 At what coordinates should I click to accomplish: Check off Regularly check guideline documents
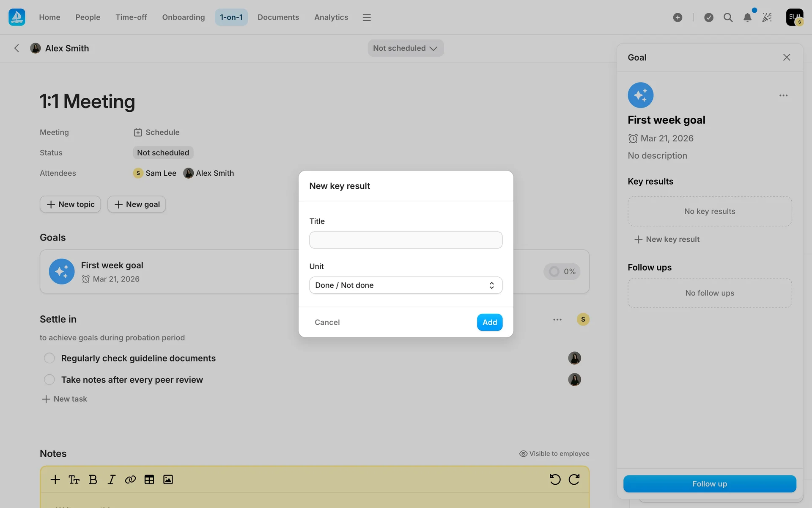click(x=49, y=358)
